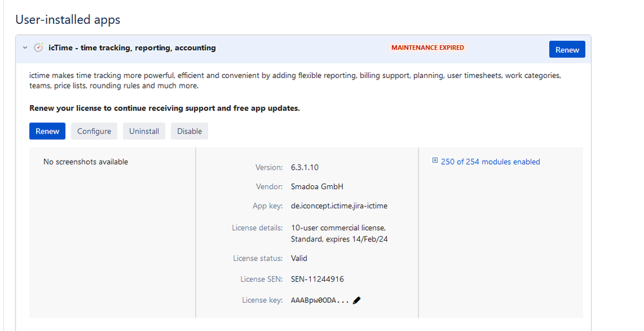Edit license key with pencil icon
The width and height of the screenshot is (644, 331).
(356, 301)
